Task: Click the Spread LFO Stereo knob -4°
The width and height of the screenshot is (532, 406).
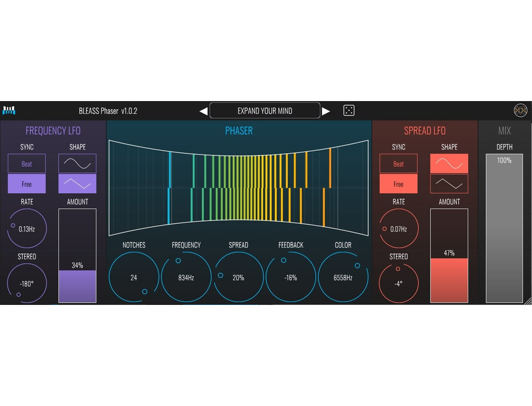Action: pyautogui.click(x=398, y=283)
